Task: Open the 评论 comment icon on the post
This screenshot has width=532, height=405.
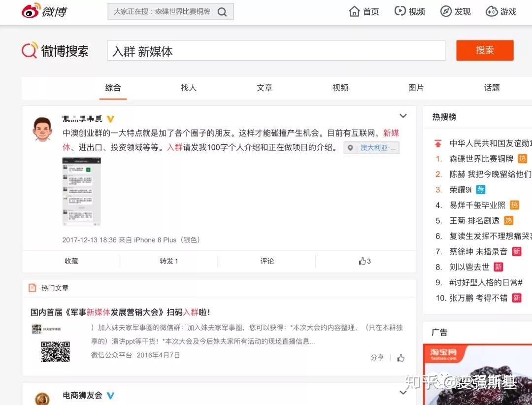Action: point(266,261)
